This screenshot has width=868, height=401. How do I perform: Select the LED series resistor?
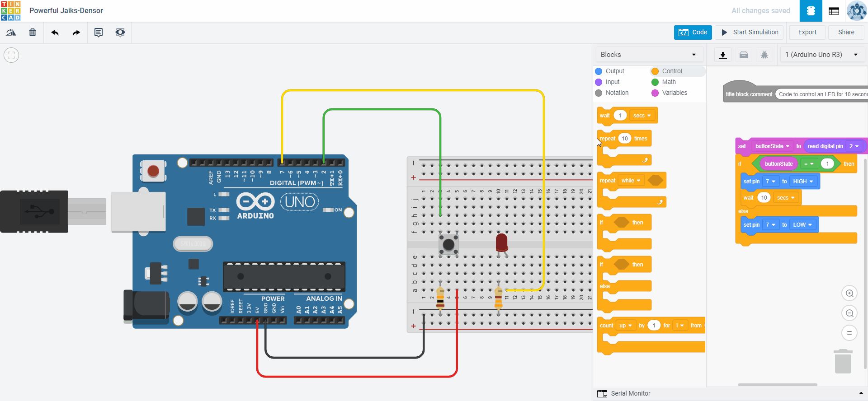pyautogui.click(x=499, y=298)
